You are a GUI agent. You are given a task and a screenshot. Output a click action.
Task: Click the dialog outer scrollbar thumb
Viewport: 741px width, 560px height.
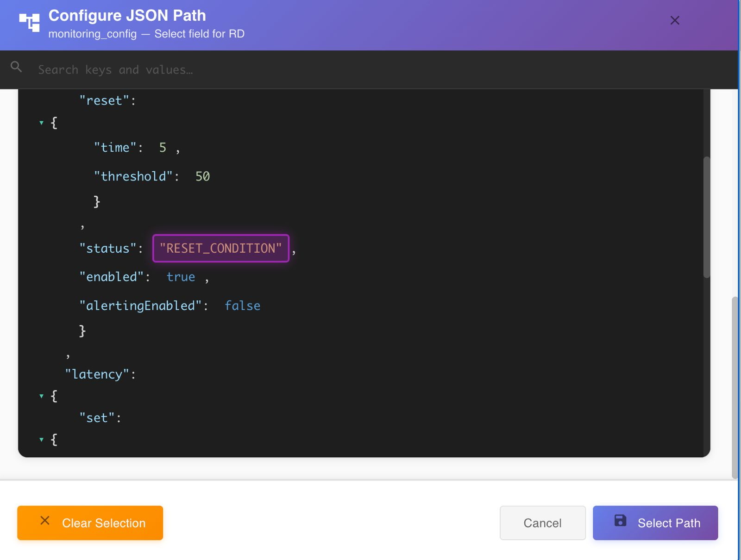pos(735,388)
